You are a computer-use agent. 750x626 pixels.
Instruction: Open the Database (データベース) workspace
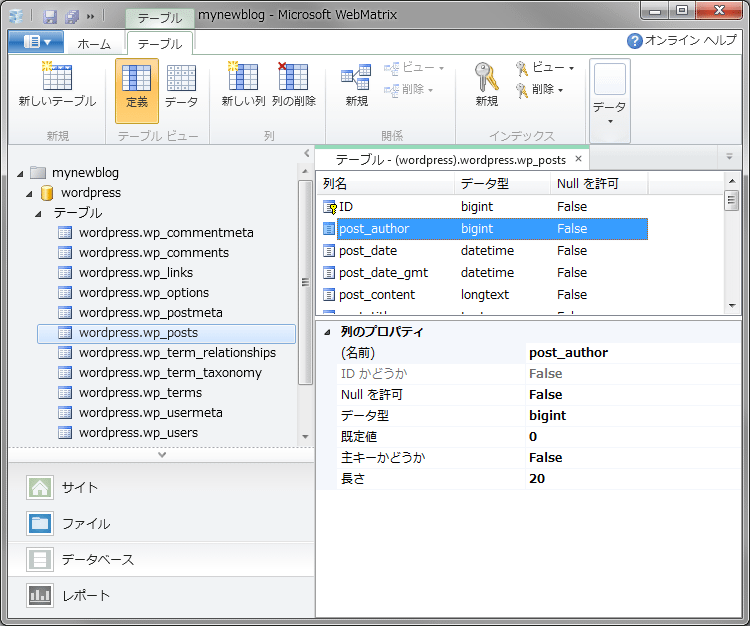(x=161, y=560)
